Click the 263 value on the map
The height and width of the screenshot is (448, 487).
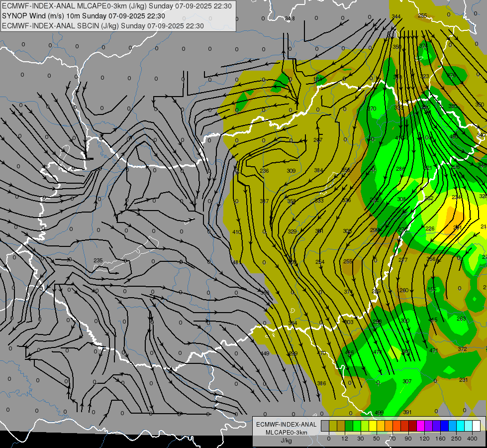pyautogui.click(x=461, y=319)
